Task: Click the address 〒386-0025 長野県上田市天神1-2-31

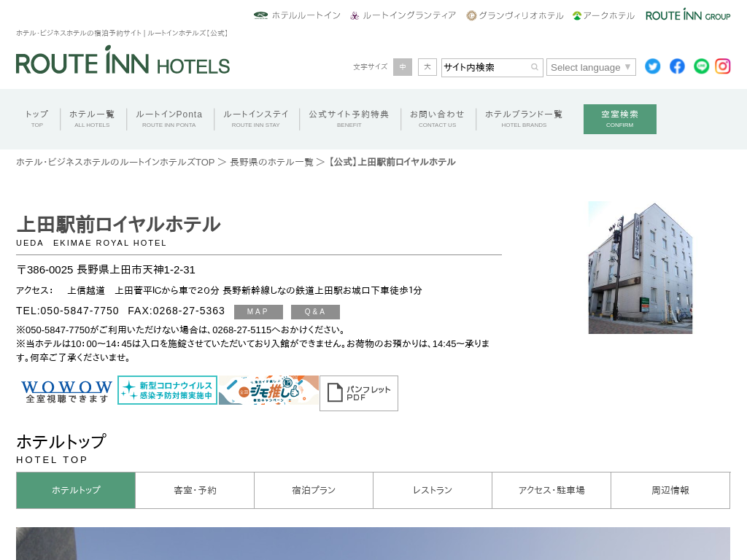Action: coord(106,270)
